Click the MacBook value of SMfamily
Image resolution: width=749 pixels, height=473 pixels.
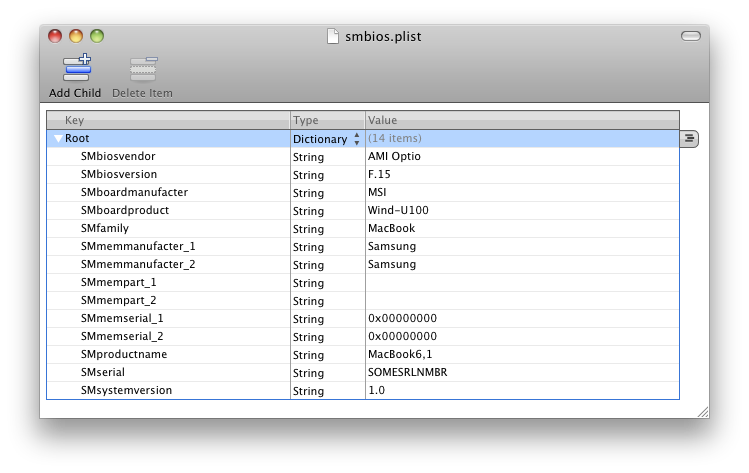(x=391, y=228)
